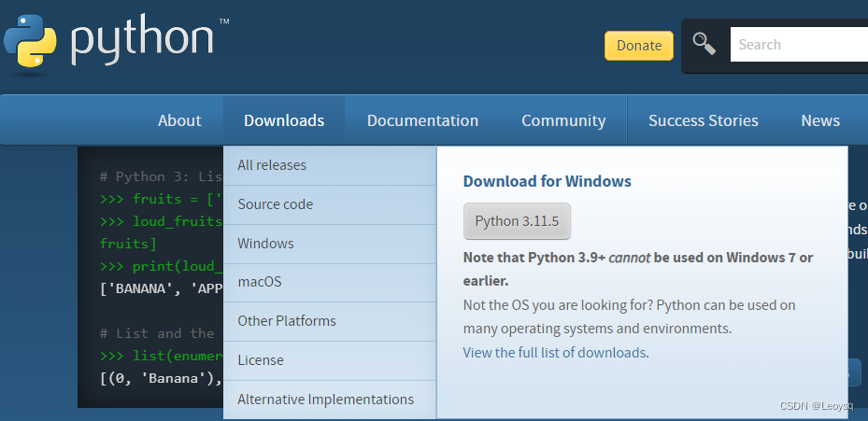
Task: Click the magnifying glass search icon
Action: point(704,44)
